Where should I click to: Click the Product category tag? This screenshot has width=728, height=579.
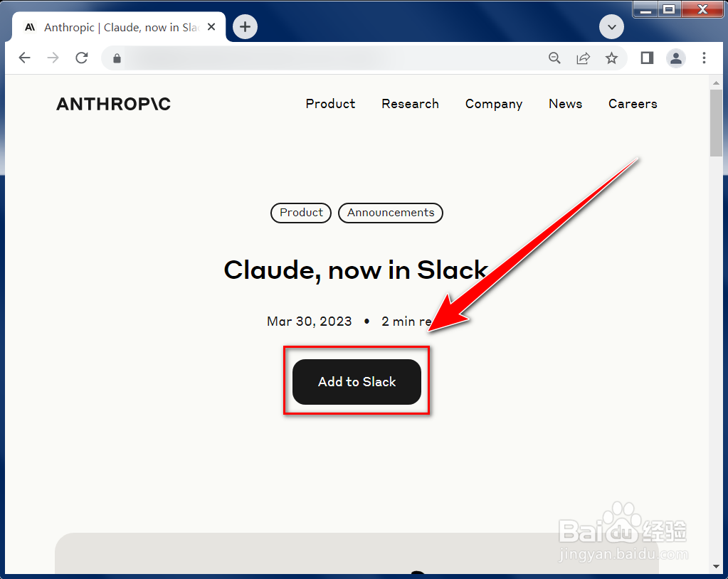(x=301, y=213)
